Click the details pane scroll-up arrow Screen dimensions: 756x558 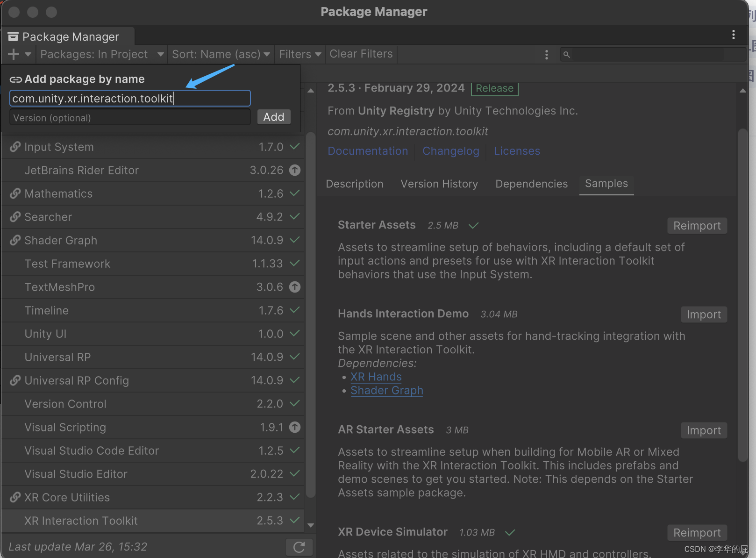tap(742, 91)
